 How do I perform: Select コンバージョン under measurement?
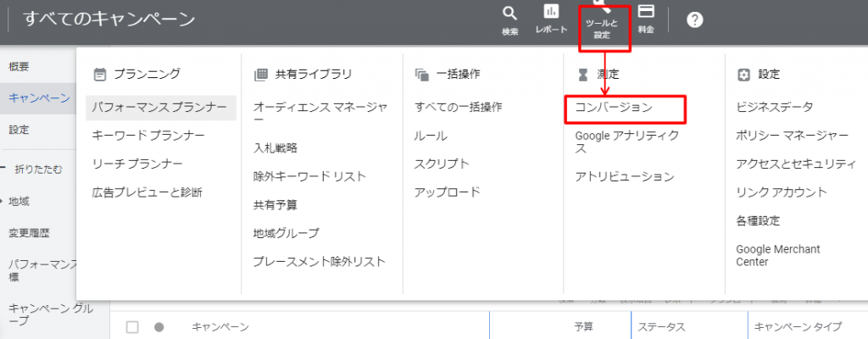614,108
